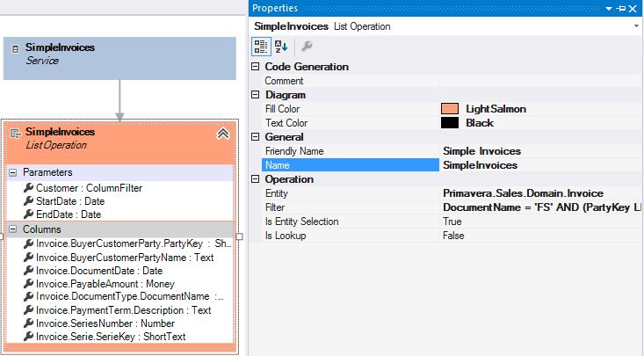Image resolution: width=644 pixels, height=356 pixels.
Task: Collapse the Columns compartment
Action: point(13,229)
